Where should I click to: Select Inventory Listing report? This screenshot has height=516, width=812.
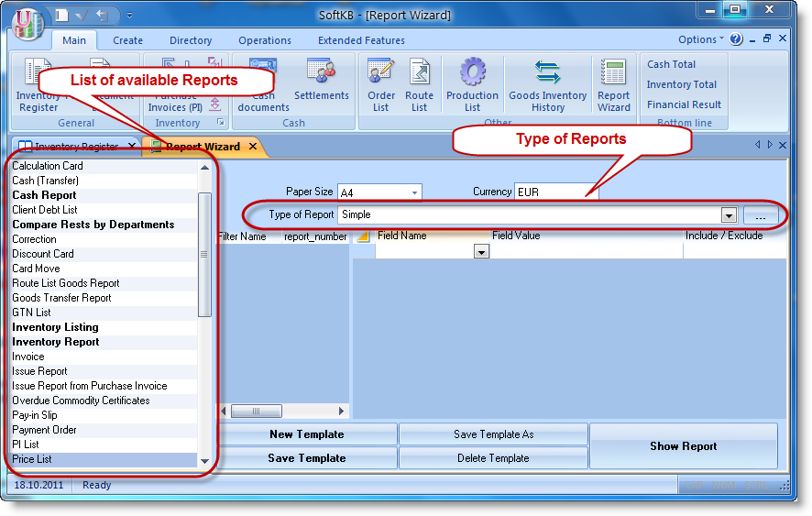pyautogui.click(x=104, y=327)
